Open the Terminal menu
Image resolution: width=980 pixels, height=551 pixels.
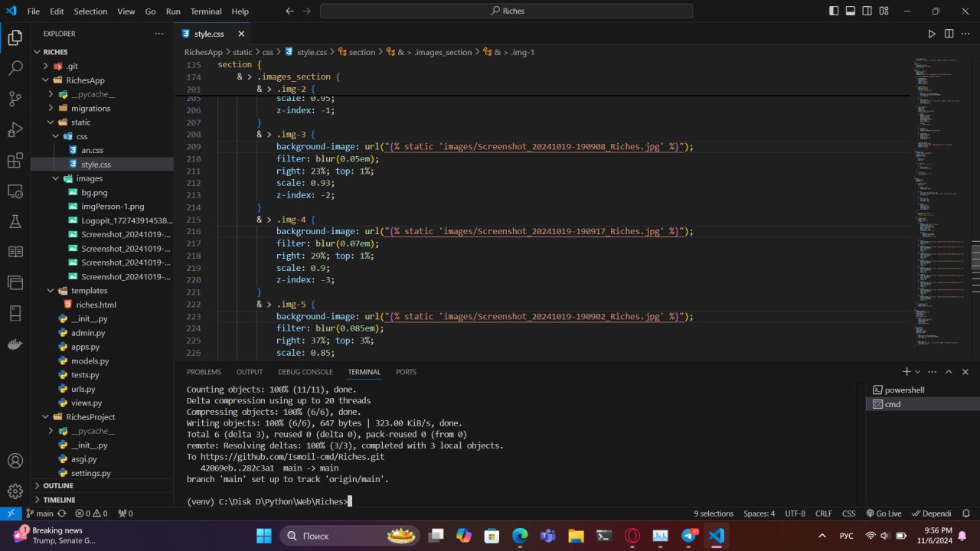pos(205,11)
